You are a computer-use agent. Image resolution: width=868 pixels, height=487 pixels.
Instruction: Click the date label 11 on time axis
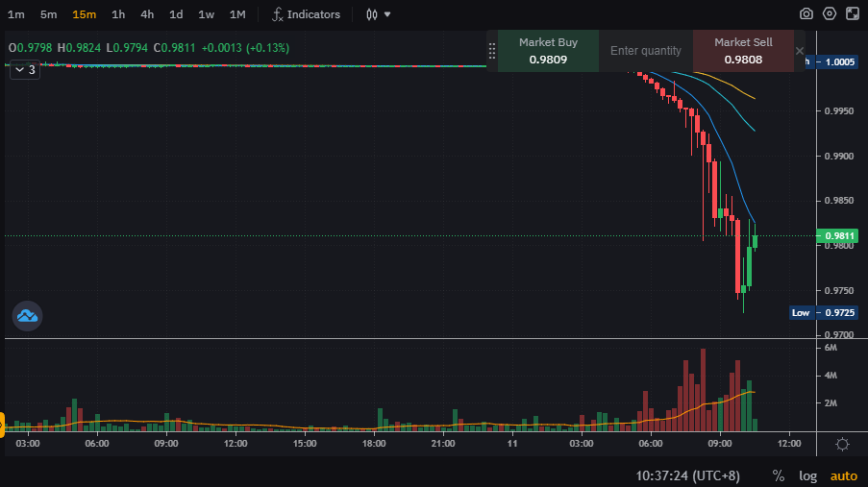[512, 443]
